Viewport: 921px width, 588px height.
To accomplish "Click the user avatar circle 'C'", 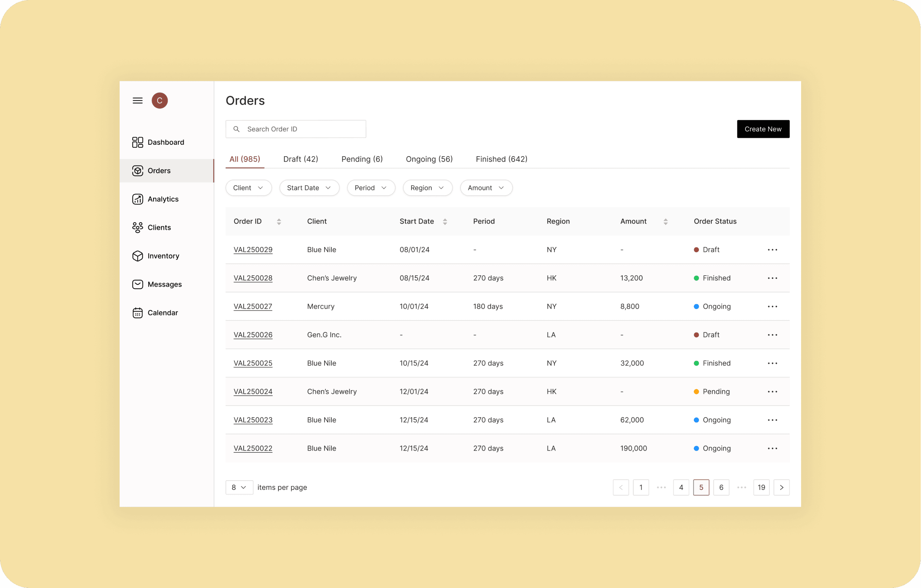I will point(159,101).
